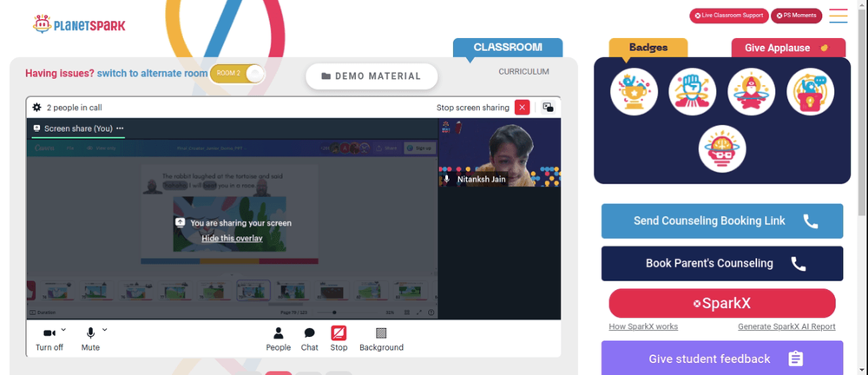The image size is (868, 375).
Task: Turn off the camera
Action: point(49,339)
